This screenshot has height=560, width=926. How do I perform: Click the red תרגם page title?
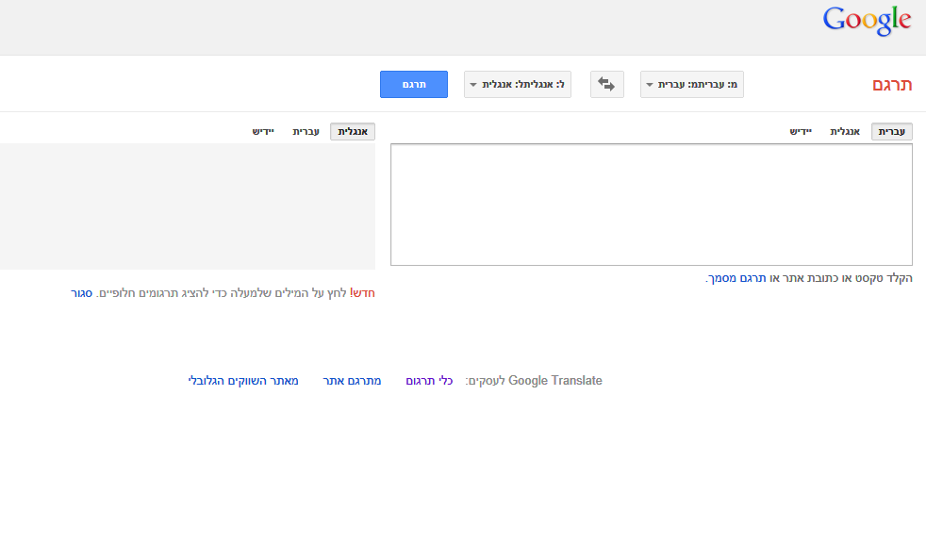coord(891,85)
